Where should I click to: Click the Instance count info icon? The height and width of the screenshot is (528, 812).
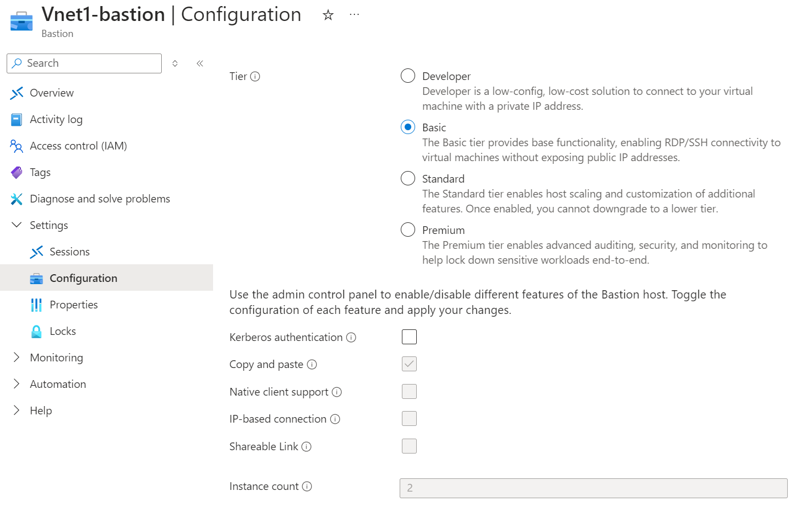[307, 486]
